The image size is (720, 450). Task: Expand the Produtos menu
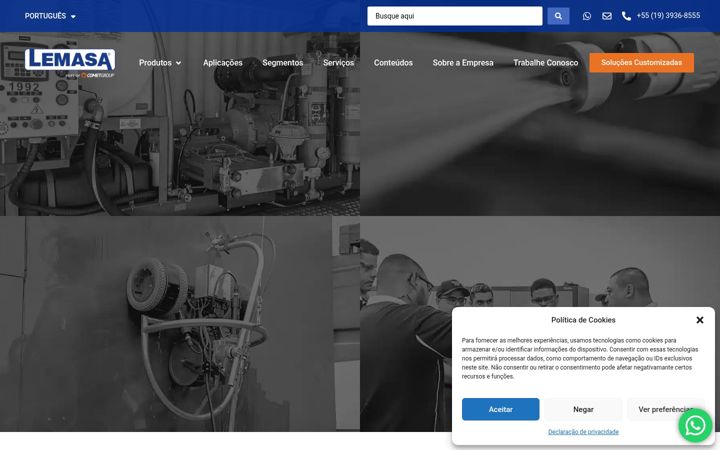pos(160,62)
